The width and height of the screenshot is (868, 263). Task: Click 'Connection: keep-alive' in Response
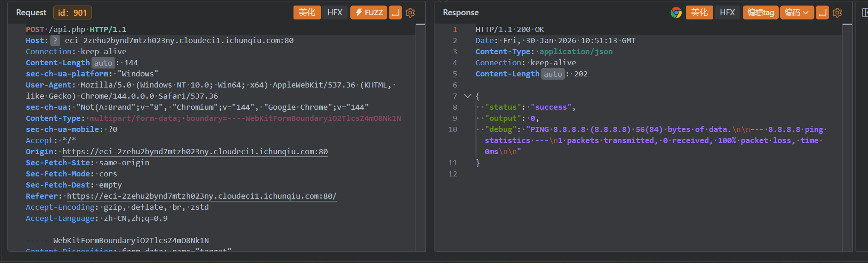(x=526, y=63)
